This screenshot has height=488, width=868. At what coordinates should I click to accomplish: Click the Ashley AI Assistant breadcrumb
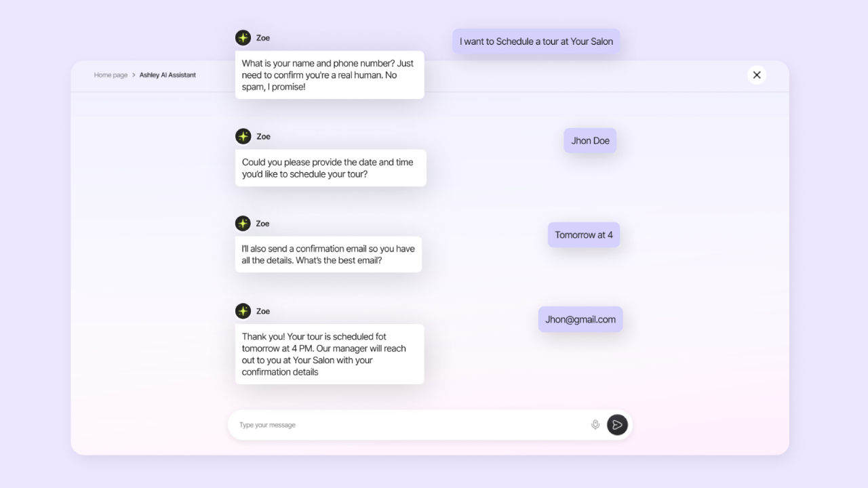(167, 75)
